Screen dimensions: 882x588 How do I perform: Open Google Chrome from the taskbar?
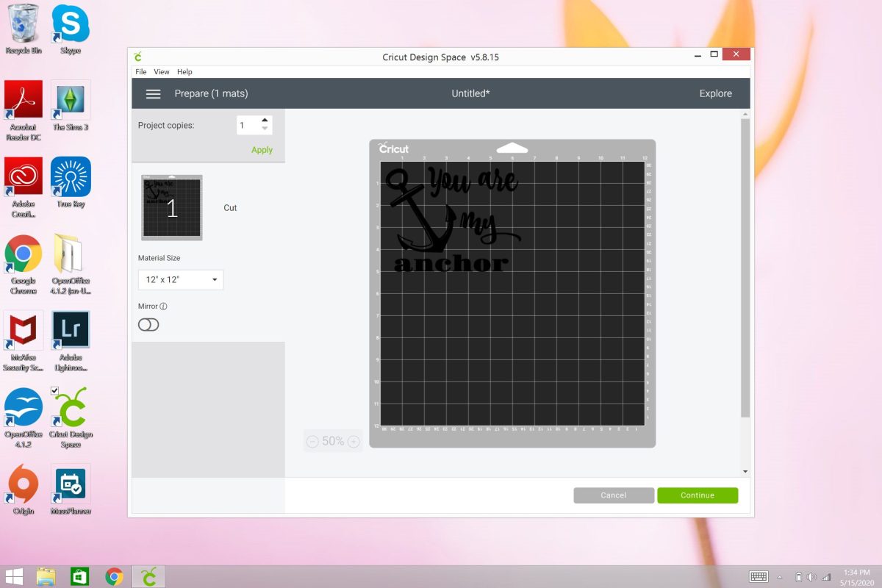pos(114,576)
